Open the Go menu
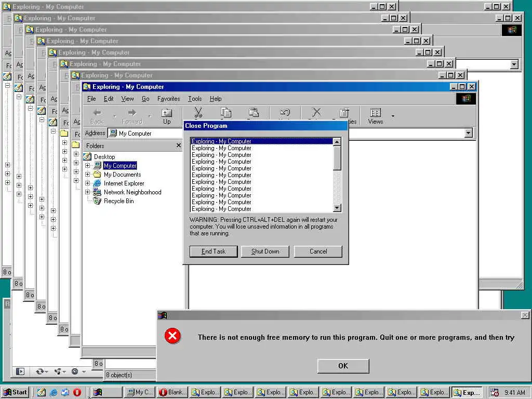The height and width of the screenshot is (399, 532). pos(145,99)
